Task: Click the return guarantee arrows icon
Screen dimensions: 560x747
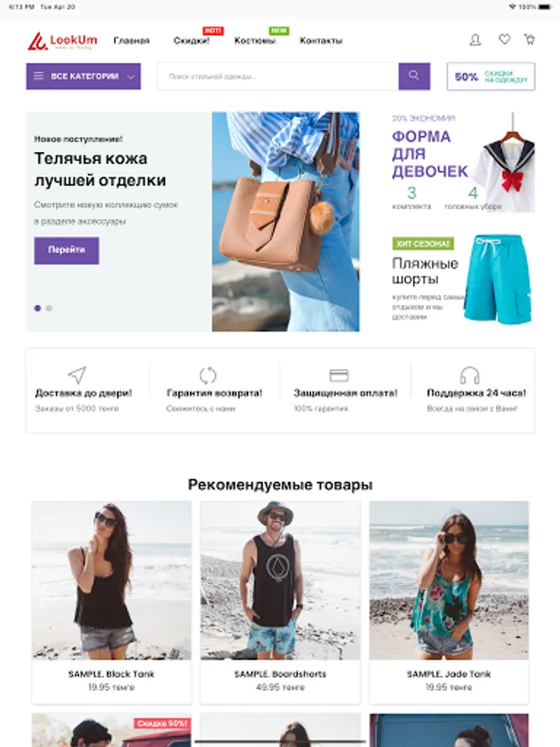Action: pos(207,375)
